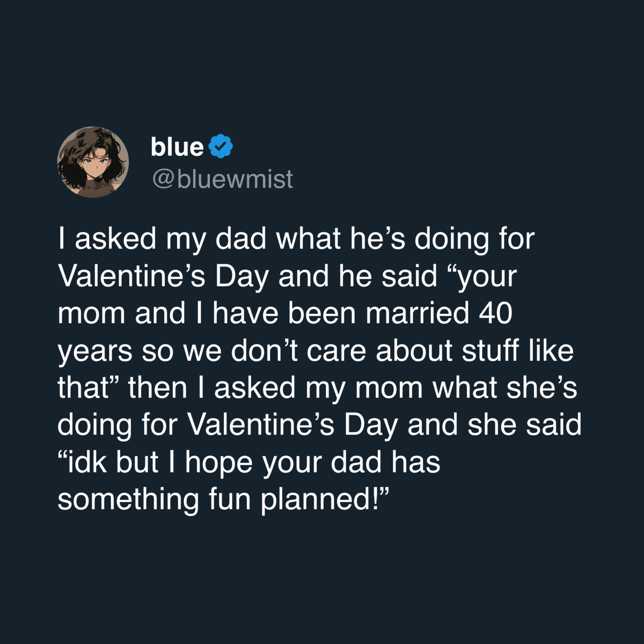Viewport: 644px width, 644px height.
Task: Open the anime avatar profile picture
Action: tap(93, 162)
